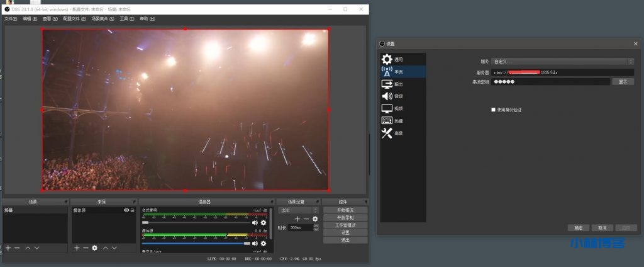Viewport: 644px width, 267px height.
Task: Click the Show (显示) stream key button
Action: click(x=623, y=81)
